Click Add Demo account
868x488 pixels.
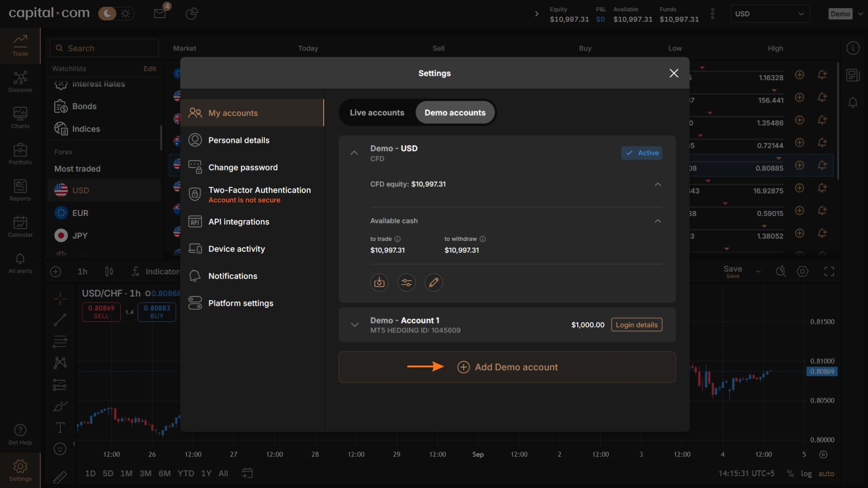[507, 367]
